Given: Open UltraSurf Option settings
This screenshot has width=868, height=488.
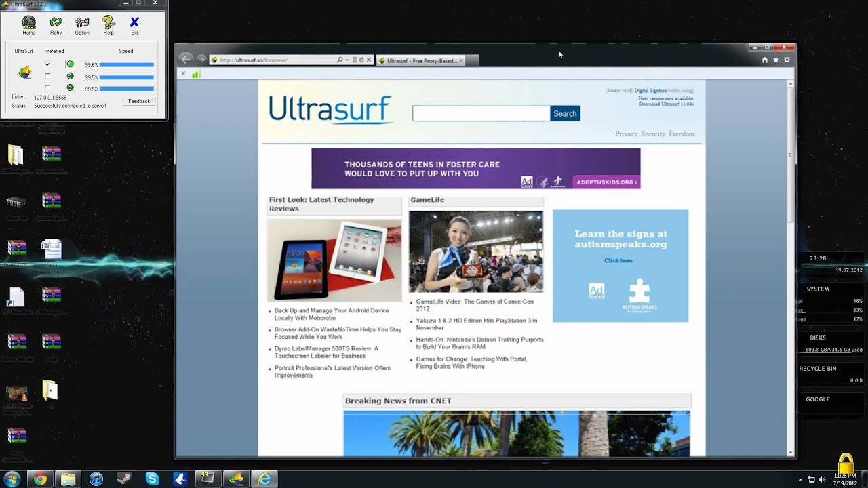Looking at the screenshot, I should [82, 25].
